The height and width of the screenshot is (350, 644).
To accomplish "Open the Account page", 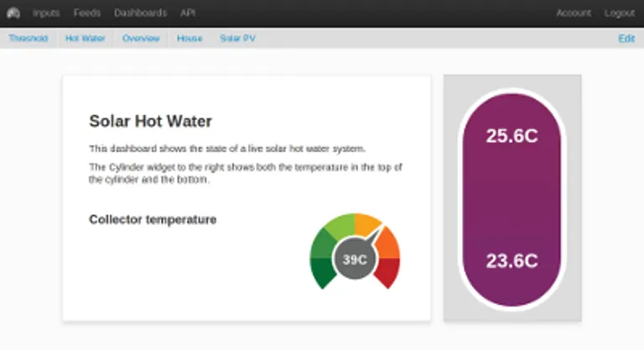I will pyautogui.click(x=574, y=13).
